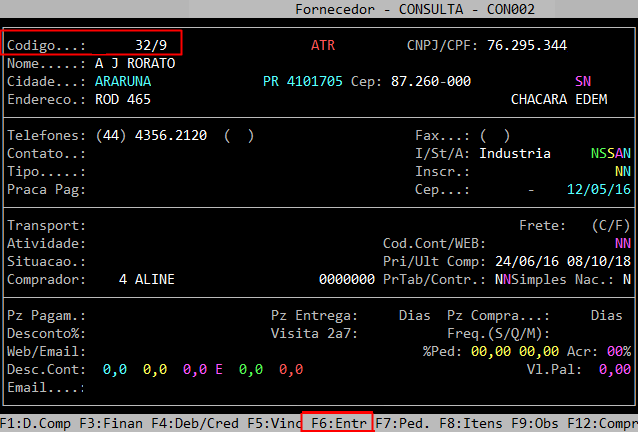Click the Cep value 87.260-000
The height and width of the screenshot is (432, 638).
pos(428,81)
